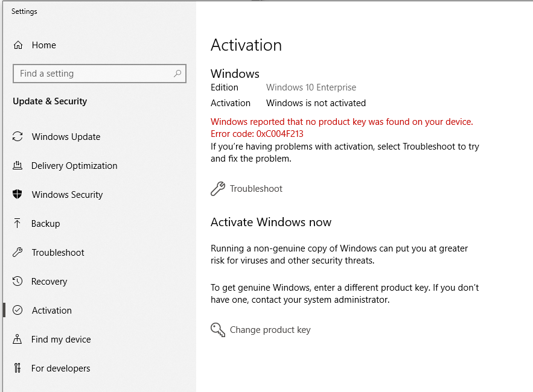Click the search magnifier icon in Find a setting

(177, 74)
